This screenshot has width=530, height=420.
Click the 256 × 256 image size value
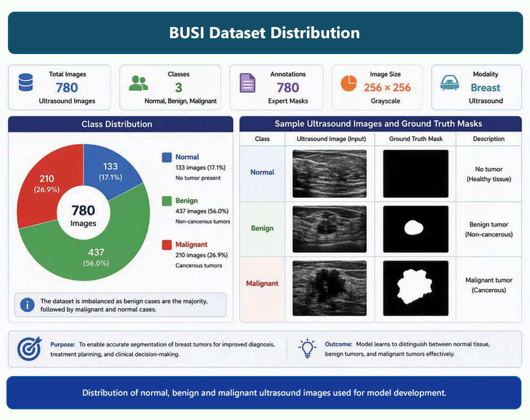[387, 87]
